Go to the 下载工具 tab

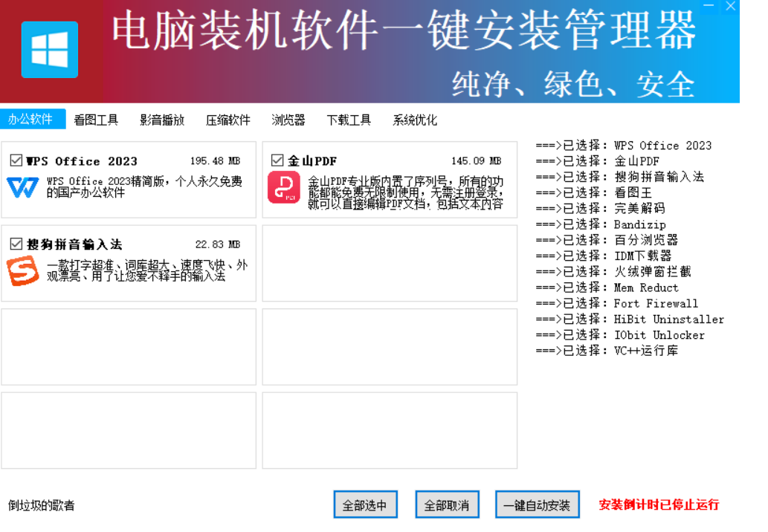(349, 120)
